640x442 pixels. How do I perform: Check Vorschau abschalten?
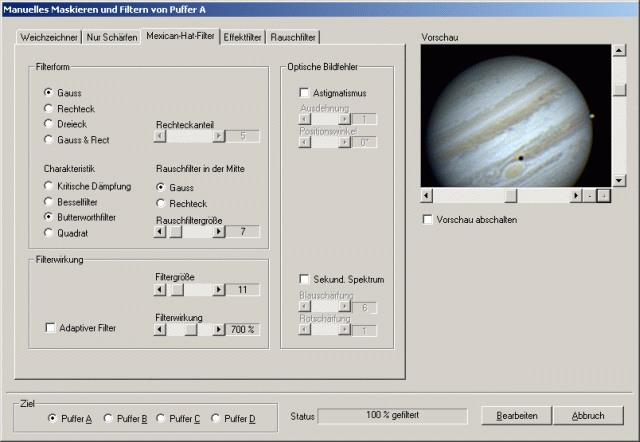(x=427, y=220)
